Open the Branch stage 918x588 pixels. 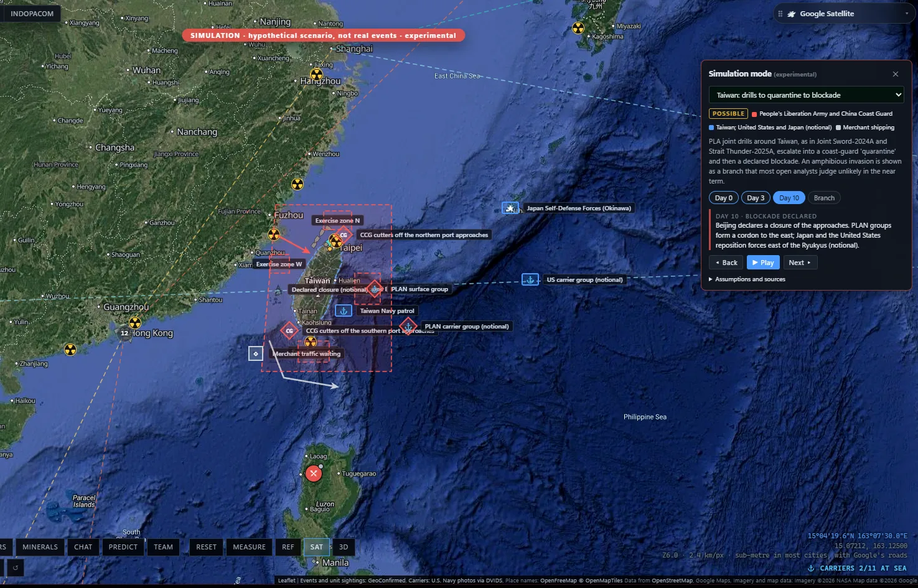click(824, 198)
